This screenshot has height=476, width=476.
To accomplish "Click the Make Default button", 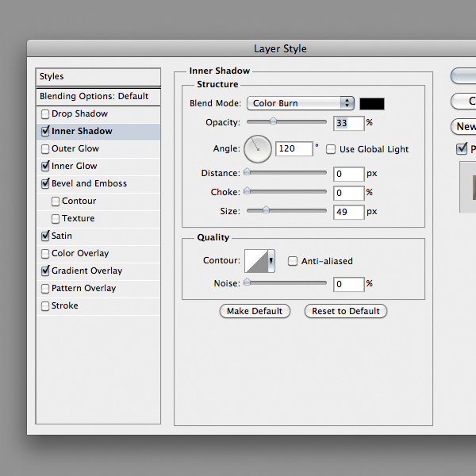I will click(255, 311).
